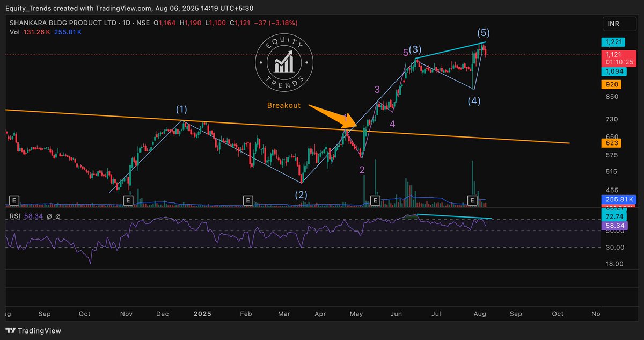Click the 575 price axis label

click(x=613, y=155)
